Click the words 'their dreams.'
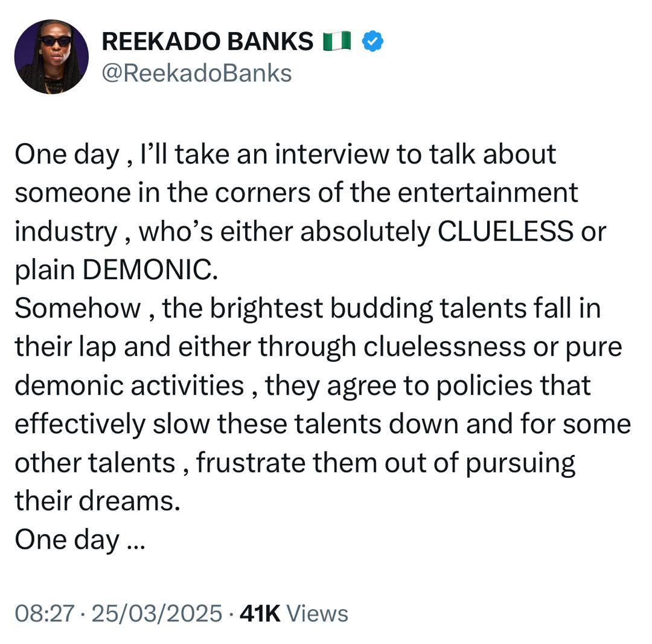 pos(97,501)
